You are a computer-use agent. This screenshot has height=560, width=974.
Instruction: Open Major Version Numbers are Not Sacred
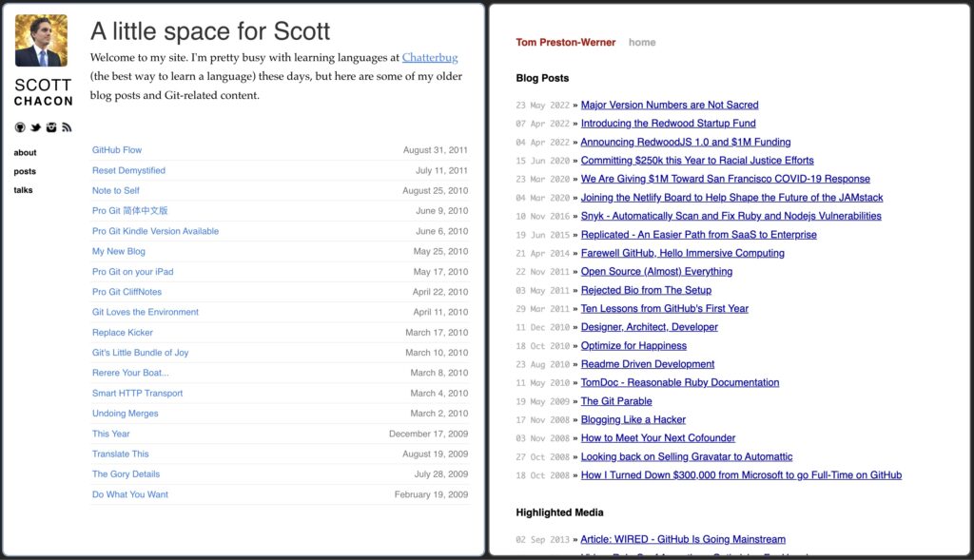click(x=670, y=105)
